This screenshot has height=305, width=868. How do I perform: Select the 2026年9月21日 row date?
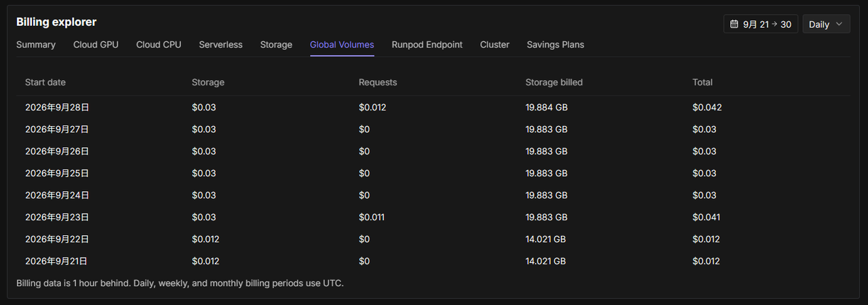[56, 261]
